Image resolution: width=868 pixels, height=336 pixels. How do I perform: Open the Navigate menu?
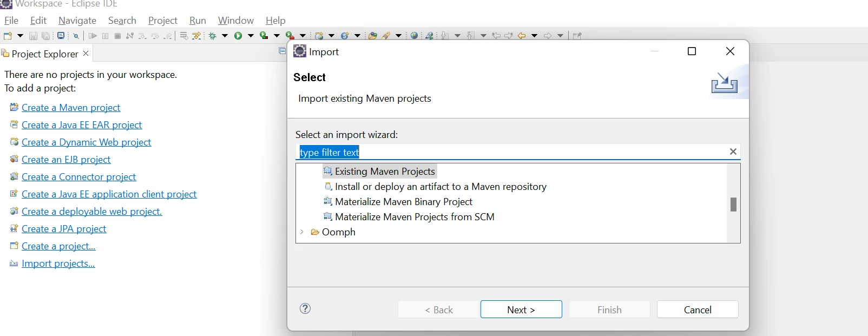pos(77,21)
